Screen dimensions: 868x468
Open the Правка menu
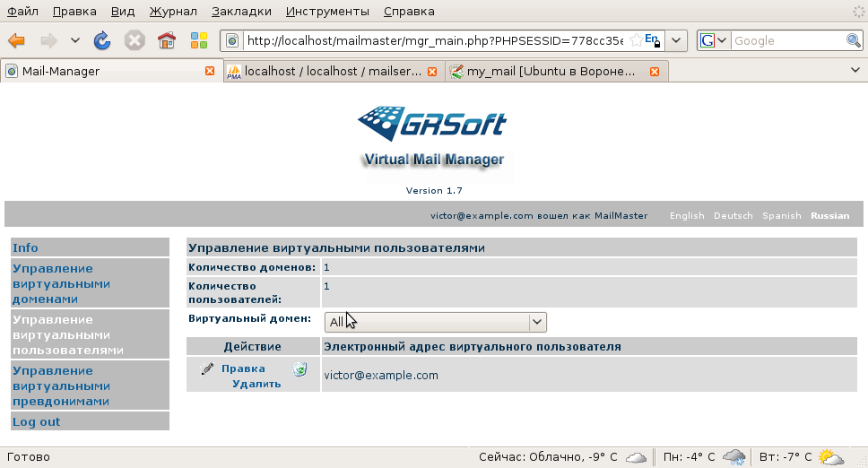pyautogui.click(x=74, y=11)
